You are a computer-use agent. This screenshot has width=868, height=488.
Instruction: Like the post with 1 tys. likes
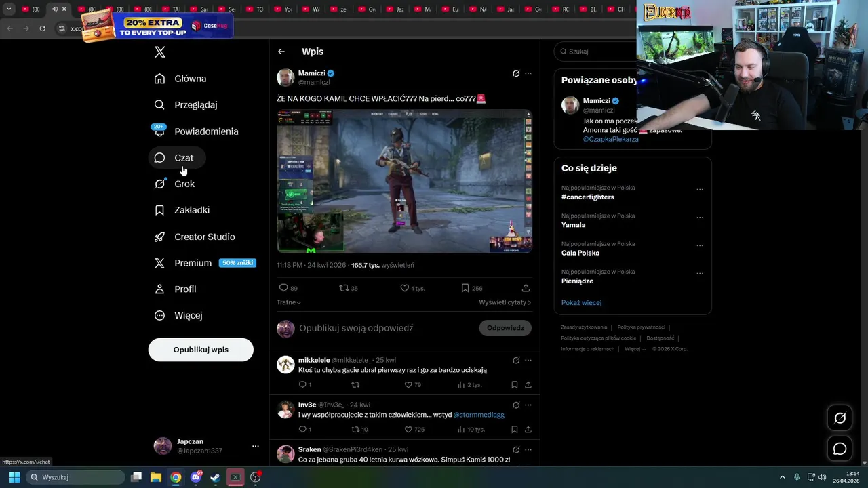tap(412, 288)
